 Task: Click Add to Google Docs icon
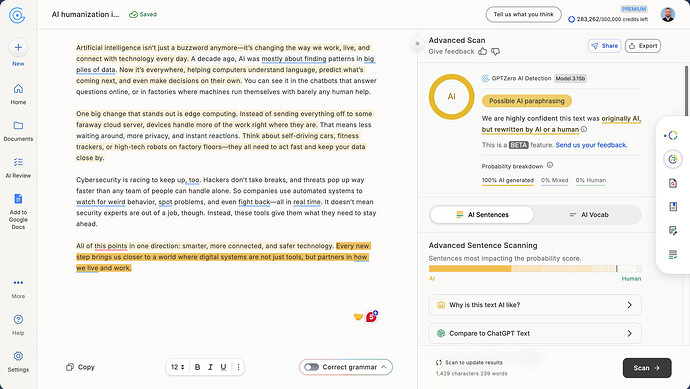coord(18,198)
